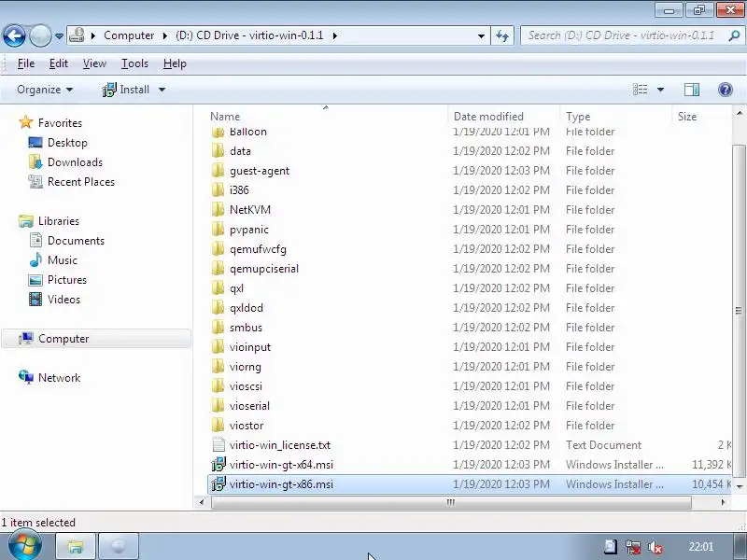
Task: Select the pvpanic folder icon
Action: [x=218, y=230]
